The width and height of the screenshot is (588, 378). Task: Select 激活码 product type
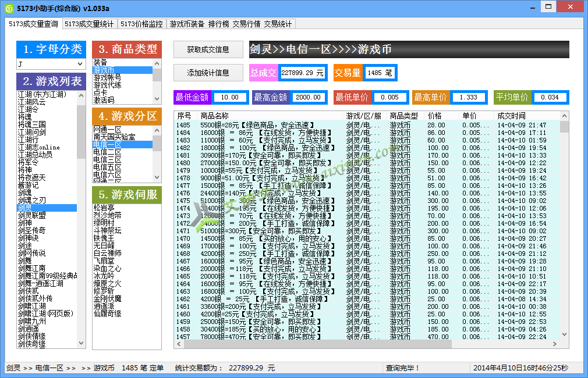pyautogui.click(x=123, y=100)
